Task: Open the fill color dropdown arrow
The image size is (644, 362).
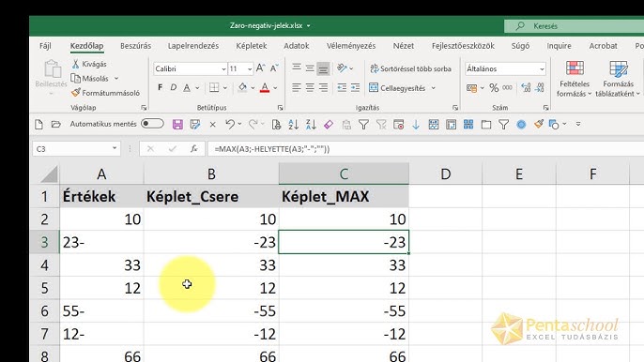Action: pyautogui.click(x=253, y=88)
